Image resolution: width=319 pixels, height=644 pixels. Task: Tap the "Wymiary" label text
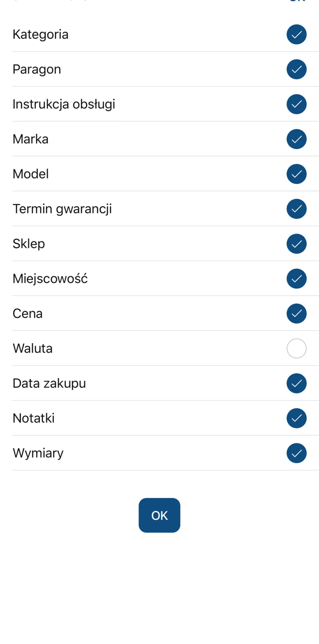pos(38,453)
